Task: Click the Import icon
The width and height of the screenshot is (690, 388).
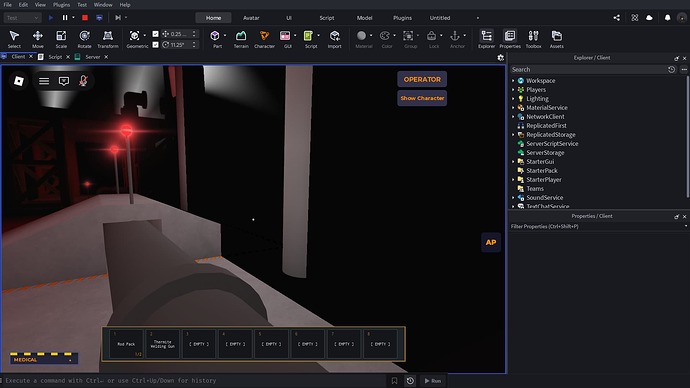Action: (x=334, y=39)
